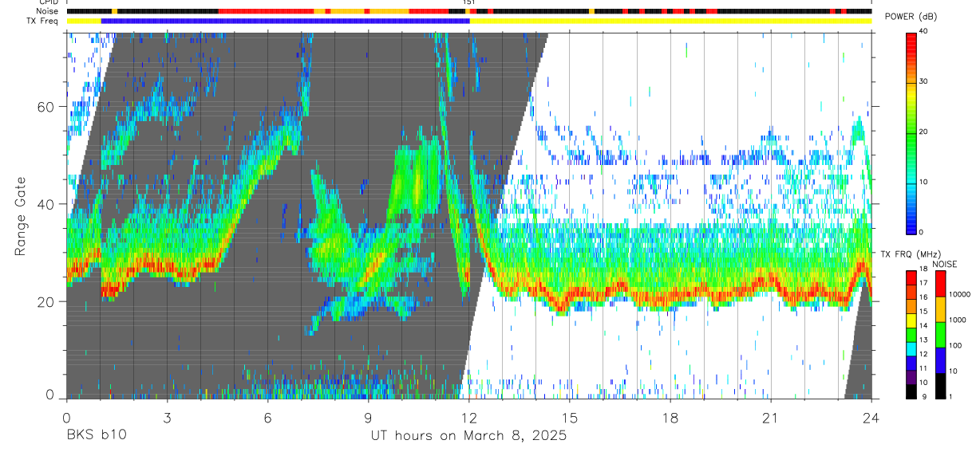
Task: Select the 1 label on NOISE scale
Action: click(952, 396)
